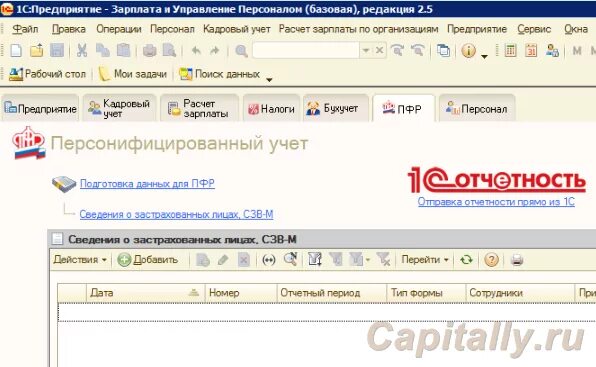Image resolution: width=596 pixels, height=367 pixels.
Task: Click the set date interval icon
Action: [x=269, y=260]
